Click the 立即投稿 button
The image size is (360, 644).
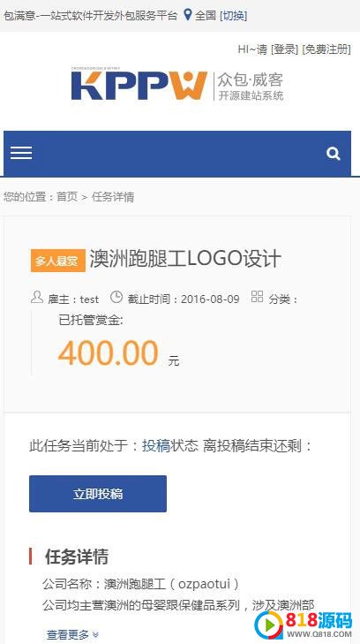pyautogui.click(x=98, y=494)
